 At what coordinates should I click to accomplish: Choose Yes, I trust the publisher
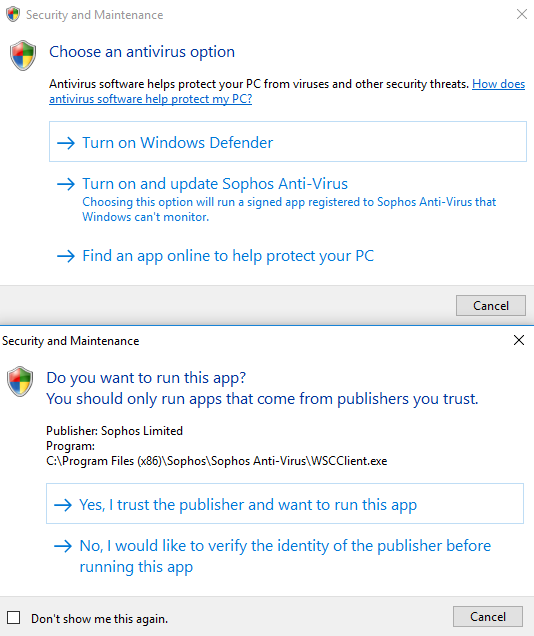285,503
